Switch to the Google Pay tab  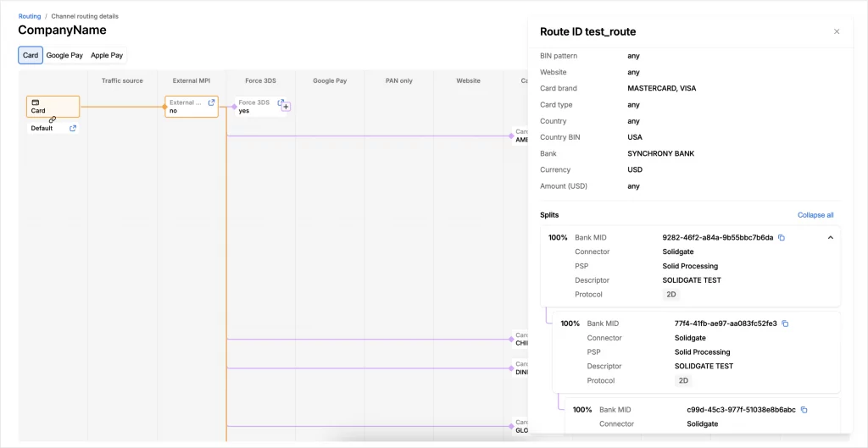coord(64,55)
